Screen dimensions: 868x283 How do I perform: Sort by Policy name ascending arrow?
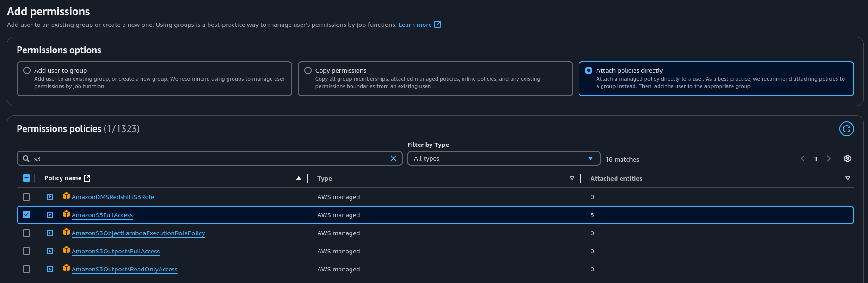[299, 178]
